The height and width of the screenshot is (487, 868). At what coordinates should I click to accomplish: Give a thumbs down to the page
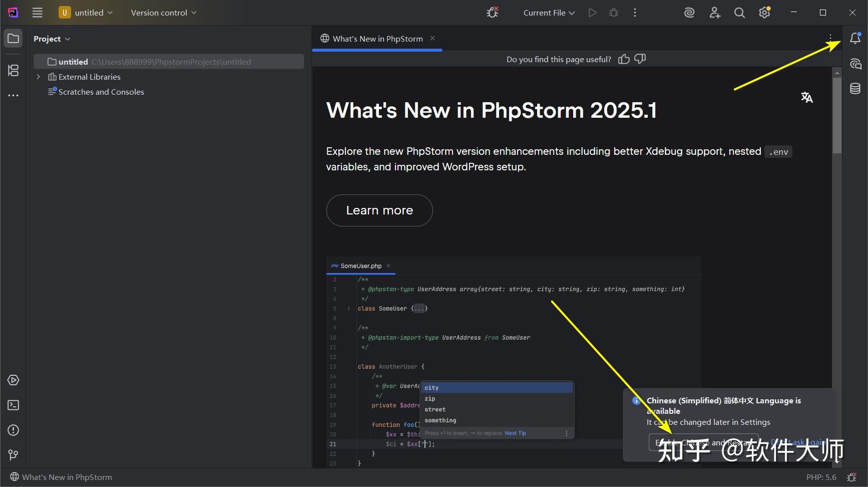tap(640, 59)
